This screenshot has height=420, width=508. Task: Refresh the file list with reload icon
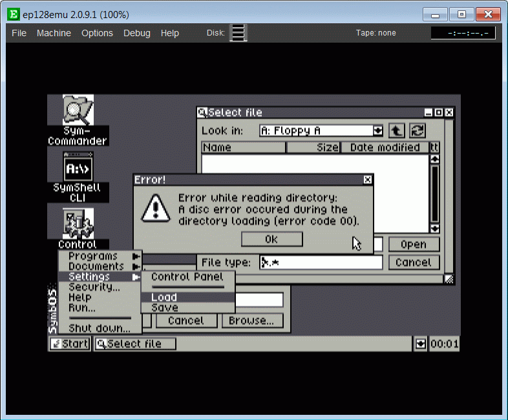click(418, 131)
